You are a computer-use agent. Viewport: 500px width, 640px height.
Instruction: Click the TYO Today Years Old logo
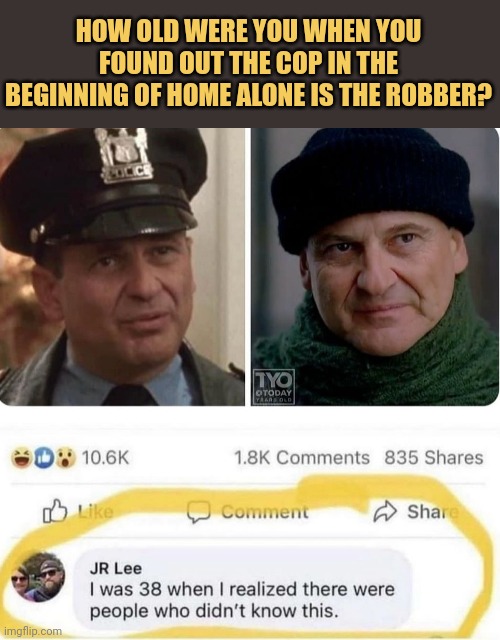click(x=273, y=387)
